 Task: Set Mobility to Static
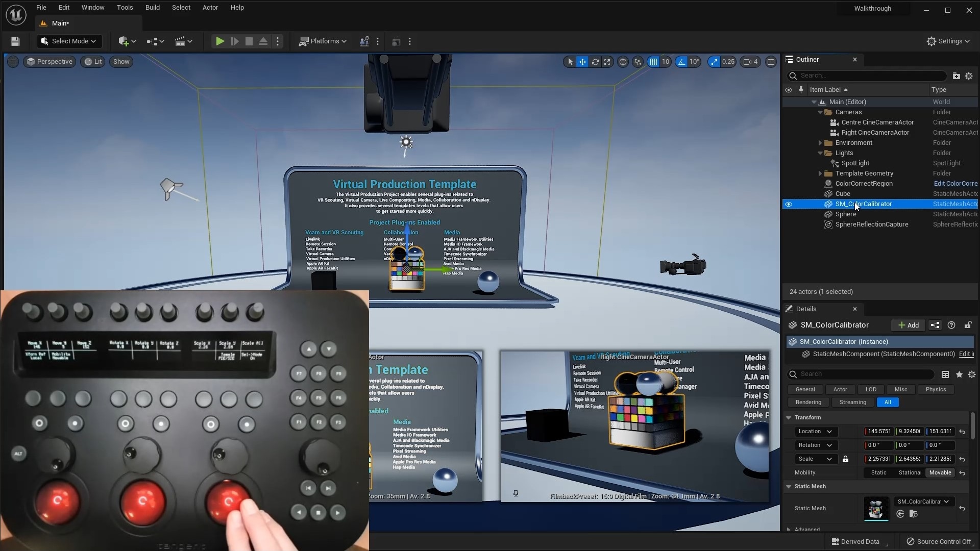point(878,473)
